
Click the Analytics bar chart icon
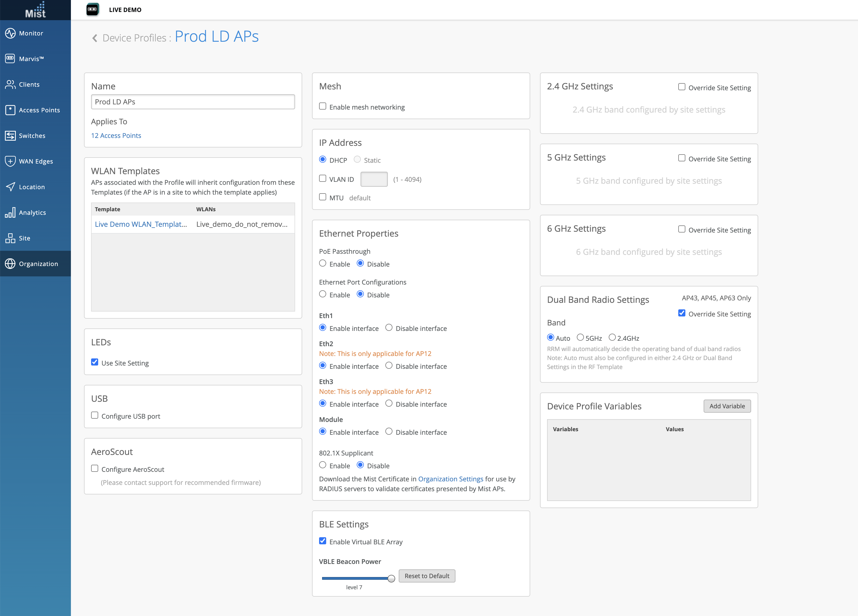10,213
